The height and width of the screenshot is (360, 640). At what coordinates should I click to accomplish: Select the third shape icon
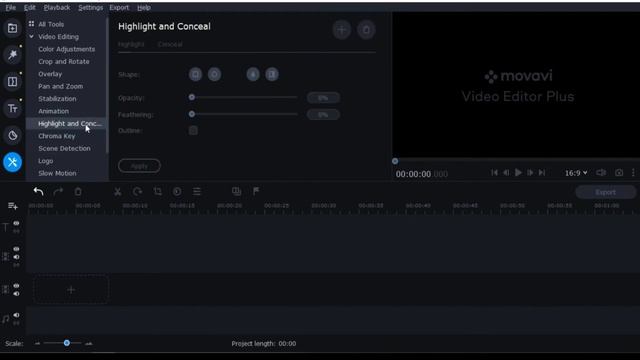[x=253, y=74]
